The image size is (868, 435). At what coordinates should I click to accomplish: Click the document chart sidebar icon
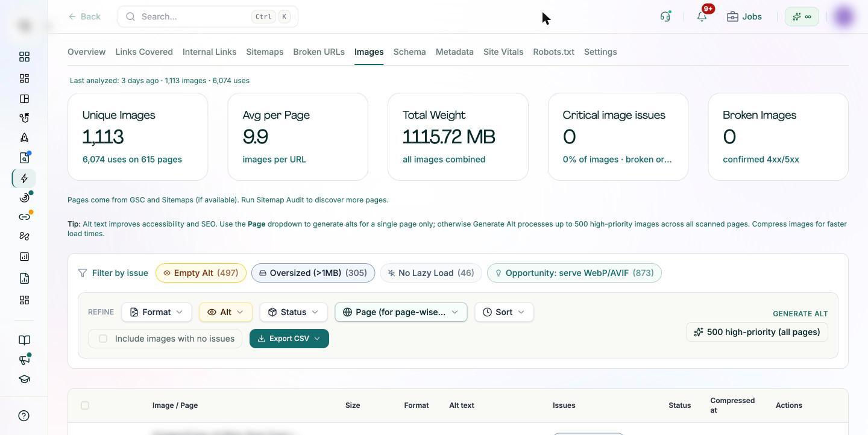click(24, 278)
